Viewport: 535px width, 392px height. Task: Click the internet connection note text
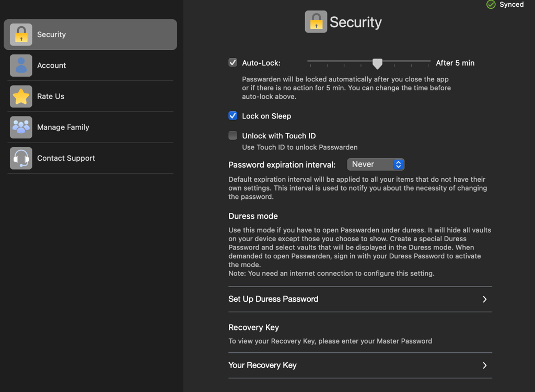331,274
